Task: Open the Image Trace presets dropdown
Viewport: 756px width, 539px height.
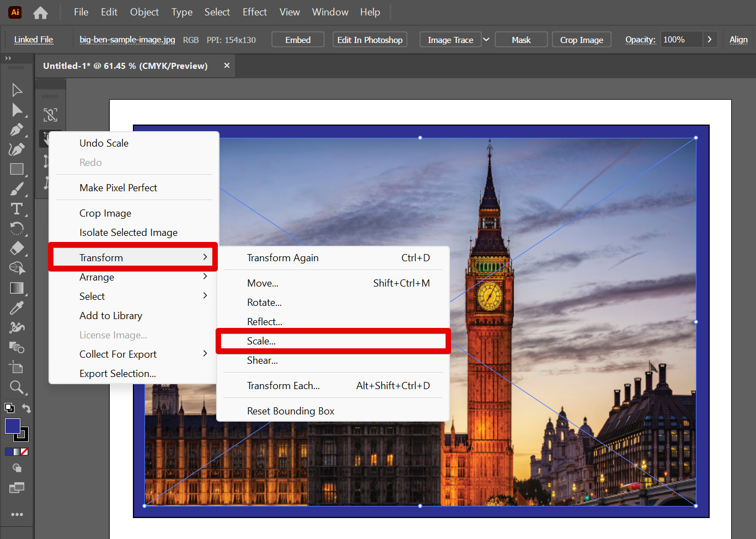Action: pos(486,40)
